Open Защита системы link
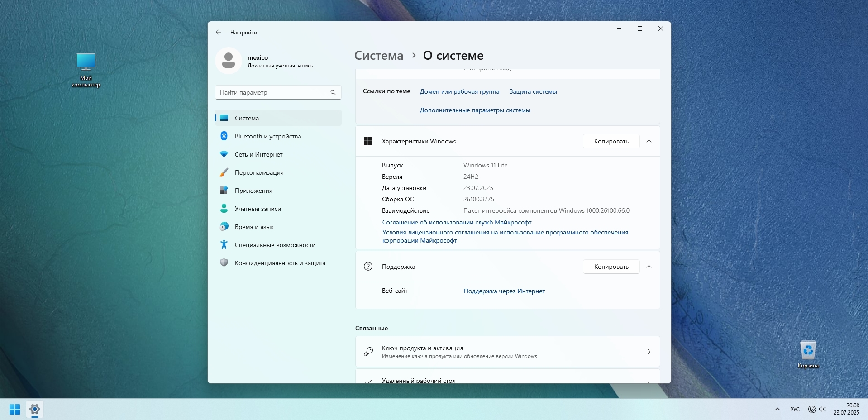The height and width of the screenshot is (420, 868). click(x=533, y=91)
